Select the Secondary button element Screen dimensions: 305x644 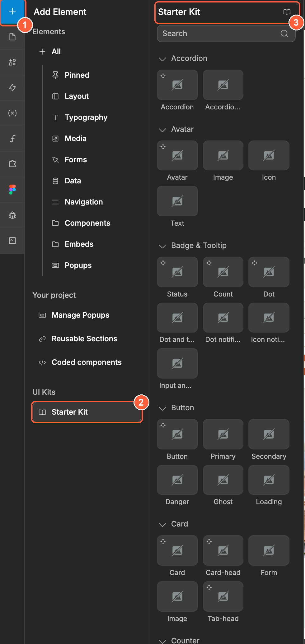point(269,434)
